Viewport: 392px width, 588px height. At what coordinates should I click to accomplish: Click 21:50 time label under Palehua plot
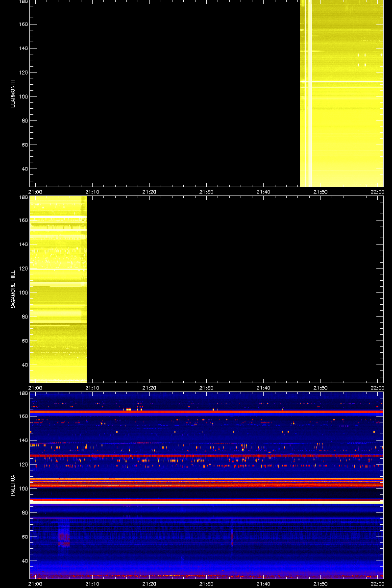320,584
